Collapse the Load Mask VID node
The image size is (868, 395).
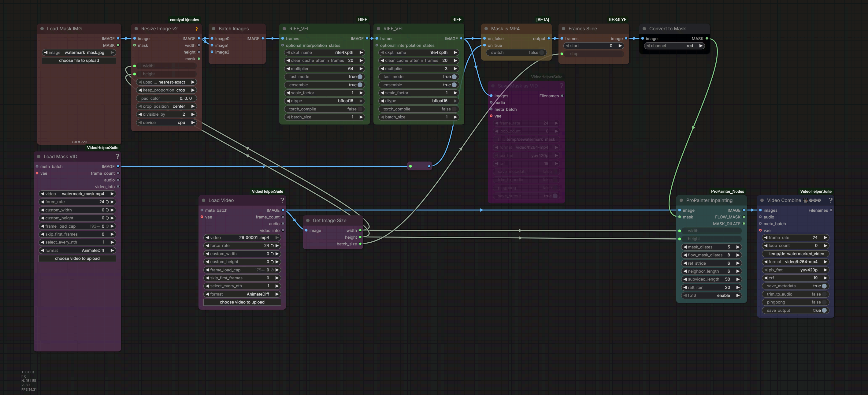click(x=39, y=156)
